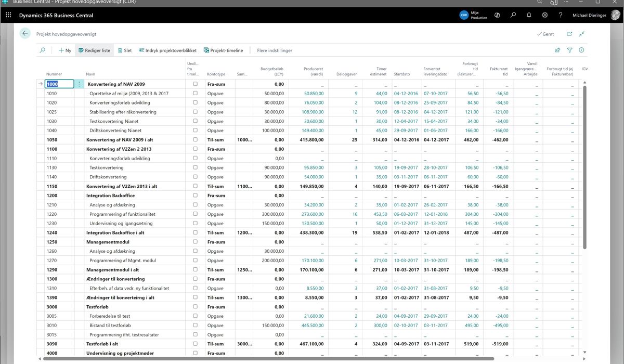Screen dimensions: 624x364
Task: Go back with the arrow button
Action: 25,34
